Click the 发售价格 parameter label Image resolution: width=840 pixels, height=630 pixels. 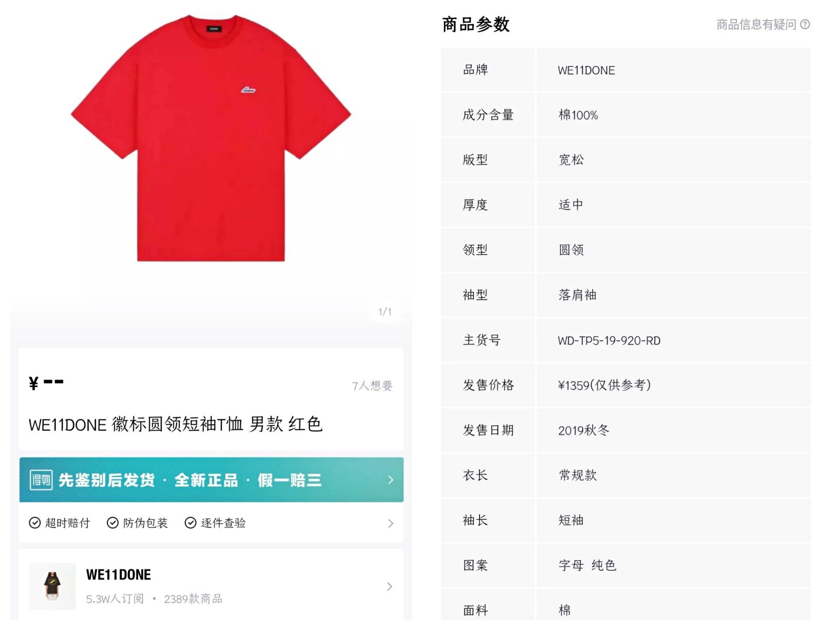pos(488,385)
